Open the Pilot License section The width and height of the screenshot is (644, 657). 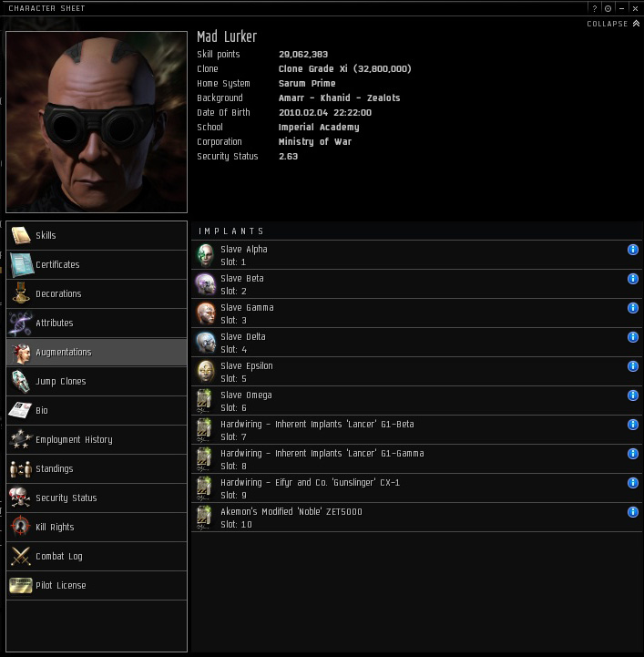pyautogui.click(x=97, y=585)
